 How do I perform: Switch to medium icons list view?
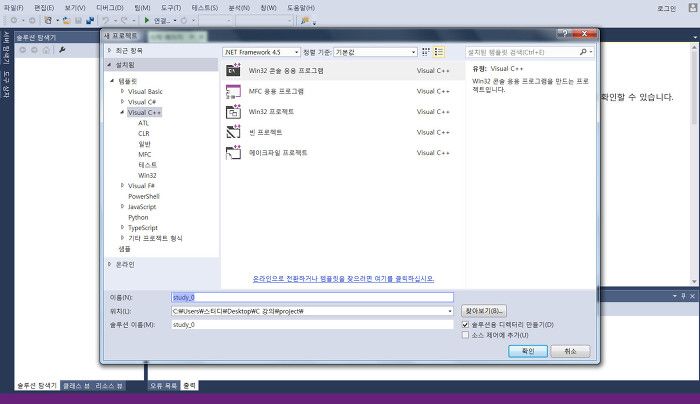click(439, 52)
